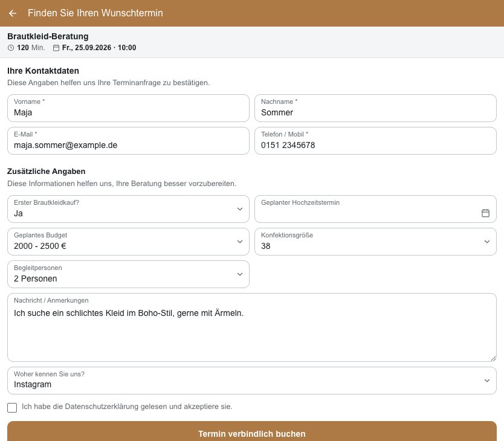Open calendar icon in Geplanter Hochzeitstermin field
The image size is (504, 441).
click(485, 213)
